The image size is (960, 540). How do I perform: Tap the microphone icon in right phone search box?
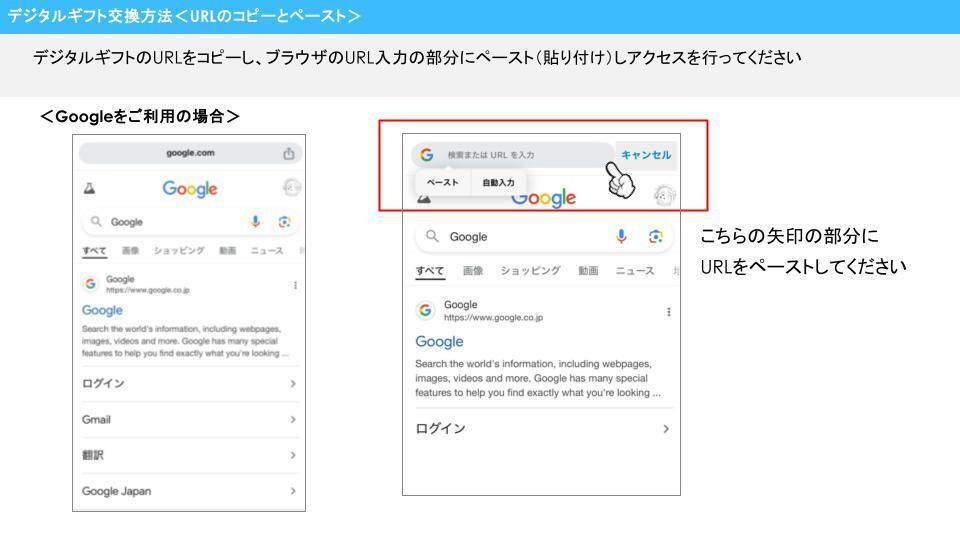[x=621, y=236]
